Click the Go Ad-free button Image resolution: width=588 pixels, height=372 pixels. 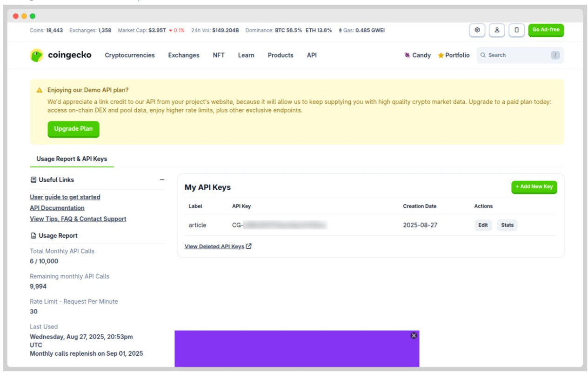tap(546, 30)
